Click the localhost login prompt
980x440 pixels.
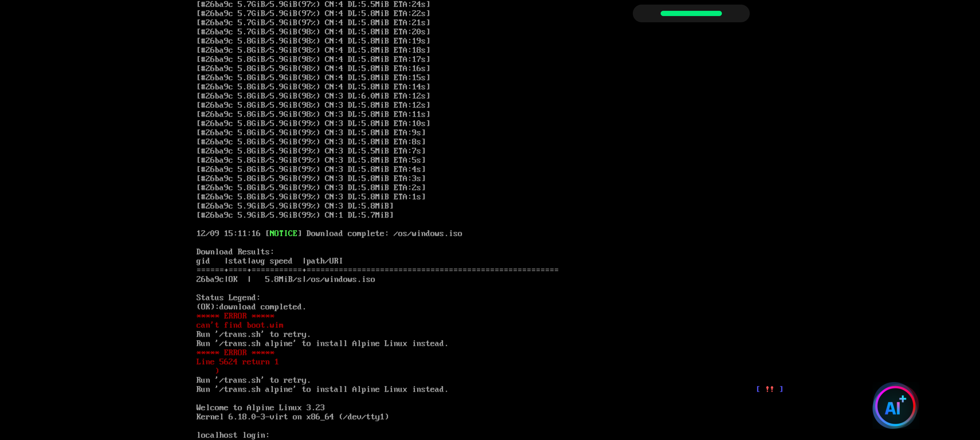233,435
